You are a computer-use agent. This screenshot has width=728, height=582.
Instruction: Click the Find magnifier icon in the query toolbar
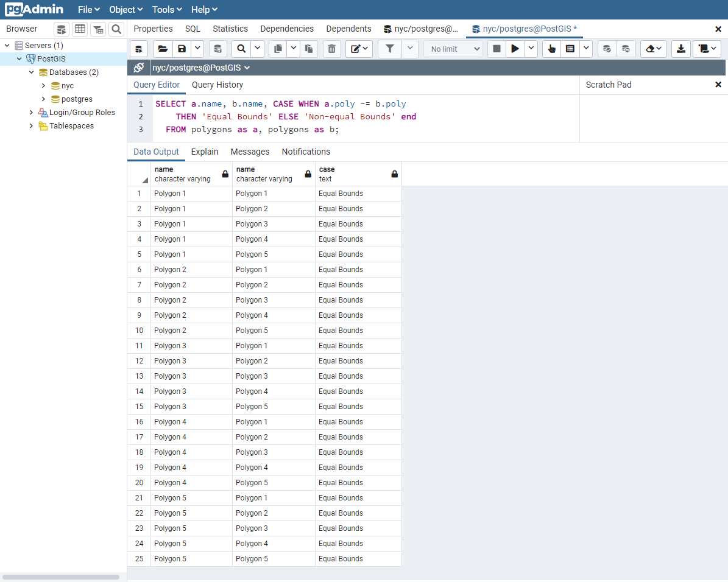pyautogui.click(x=241, y=49)
